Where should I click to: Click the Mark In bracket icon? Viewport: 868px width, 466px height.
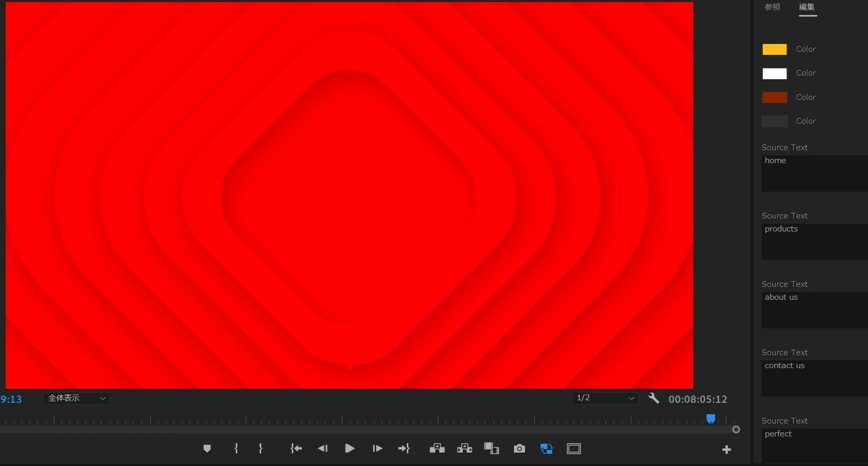[236, 448]
